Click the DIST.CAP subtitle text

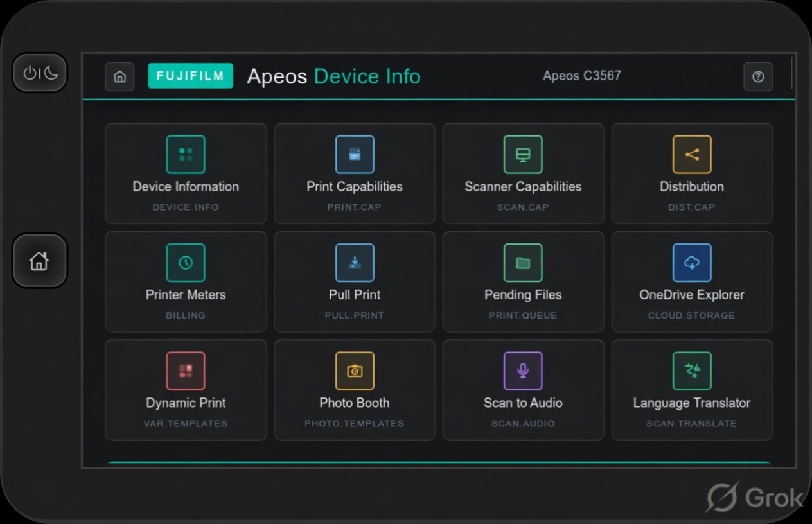[692, 207]
